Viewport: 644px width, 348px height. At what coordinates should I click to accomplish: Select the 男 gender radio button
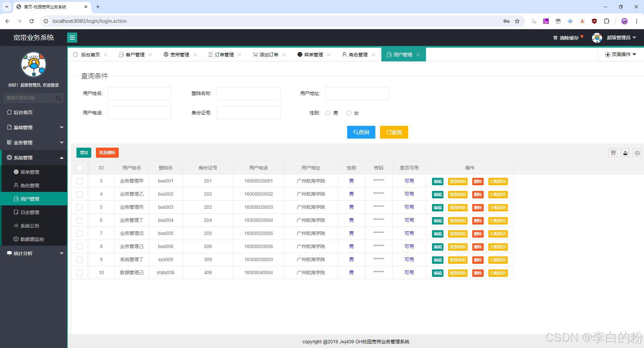tap(328, 113)
